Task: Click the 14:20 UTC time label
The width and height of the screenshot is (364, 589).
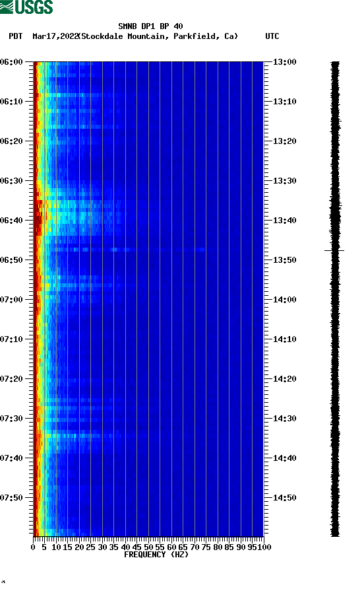Action: coord(284,379)
